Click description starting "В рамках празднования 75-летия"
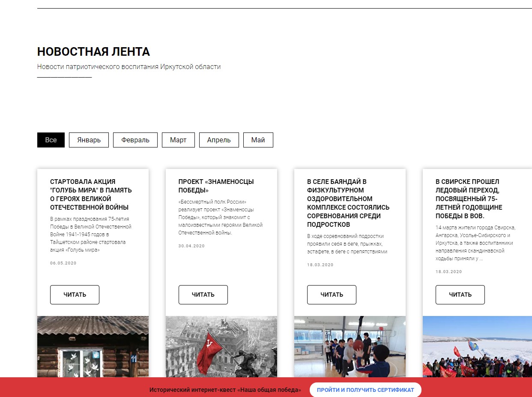The width and height of the screenshot is (532, 397). [91, 235]
